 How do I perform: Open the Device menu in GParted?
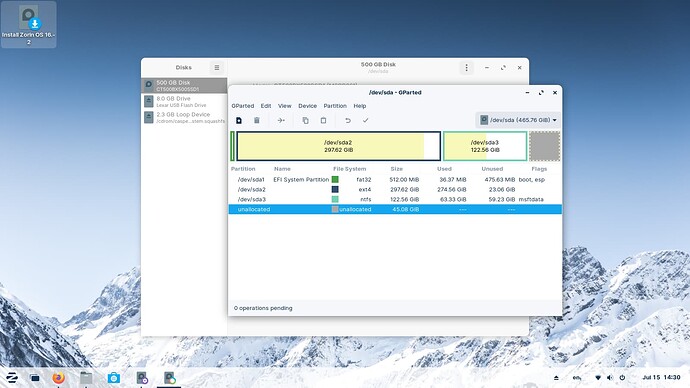(x=308, y=106)
